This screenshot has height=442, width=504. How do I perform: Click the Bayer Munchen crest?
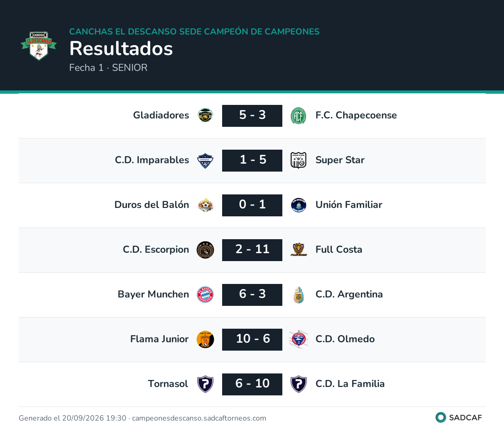tap(205, 295)
